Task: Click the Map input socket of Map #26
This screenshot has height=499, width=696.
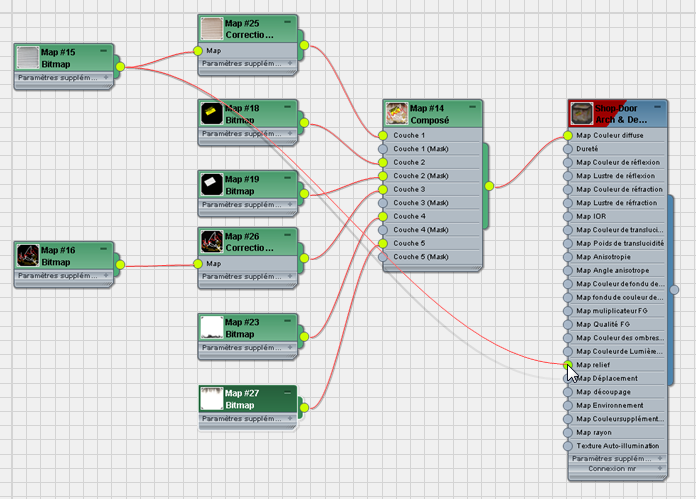Action: (198, 264)
